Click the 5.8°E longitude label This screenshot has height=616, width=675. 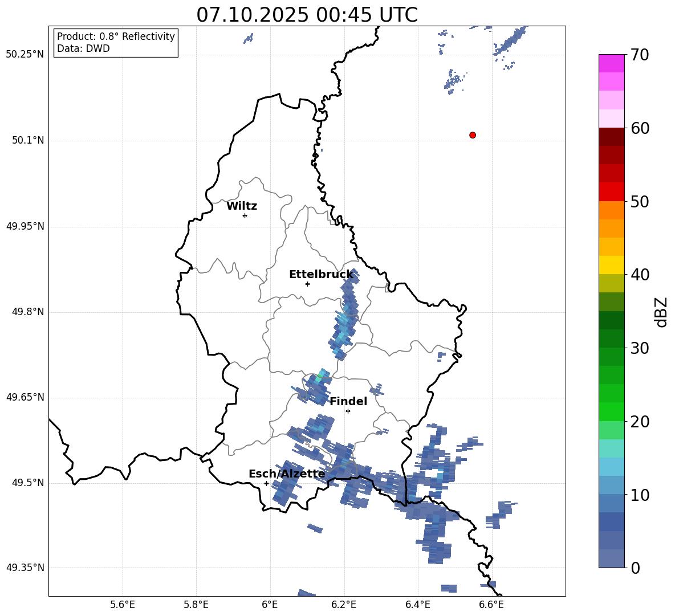196,605
